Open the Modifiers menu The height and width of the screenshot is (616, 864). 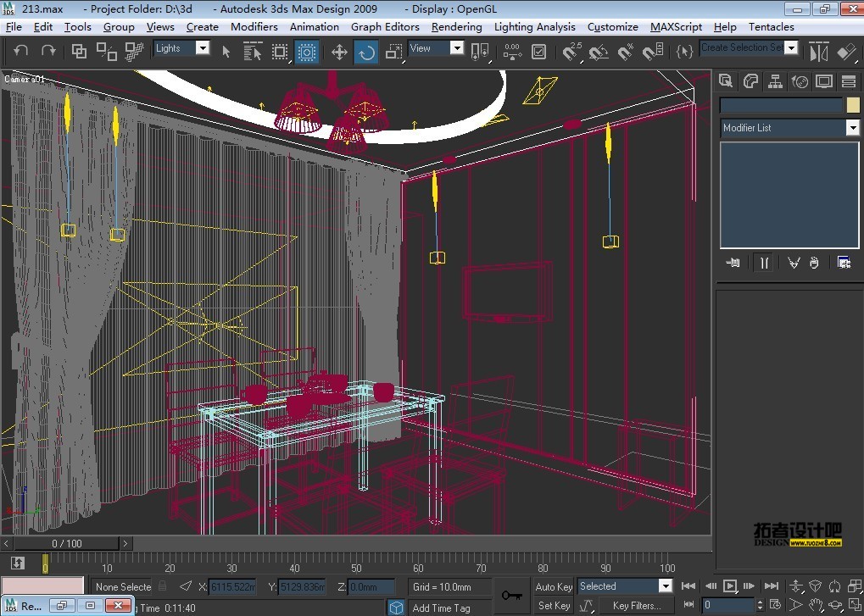point(254,27)
